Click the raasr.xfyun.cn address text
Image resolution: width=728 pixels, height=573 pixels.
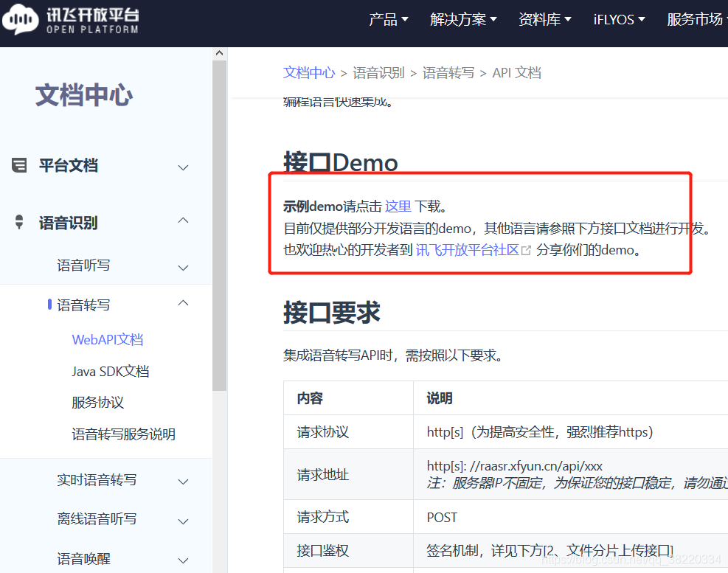[514, 466]
